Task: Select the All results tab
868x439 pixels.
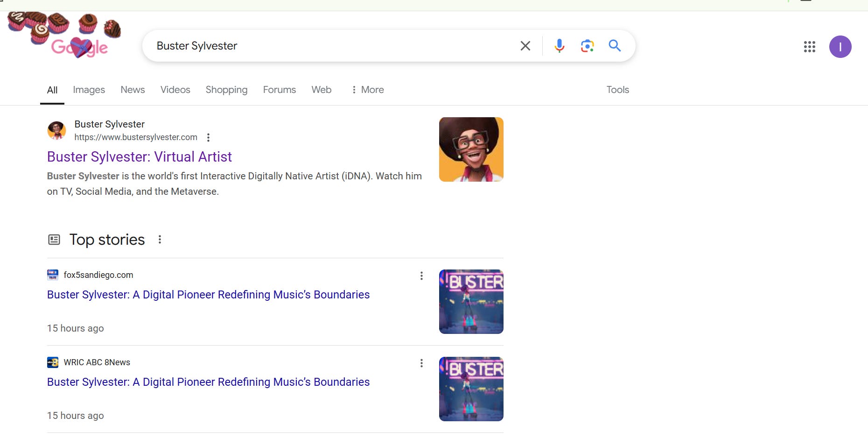Action: [52, 90]
